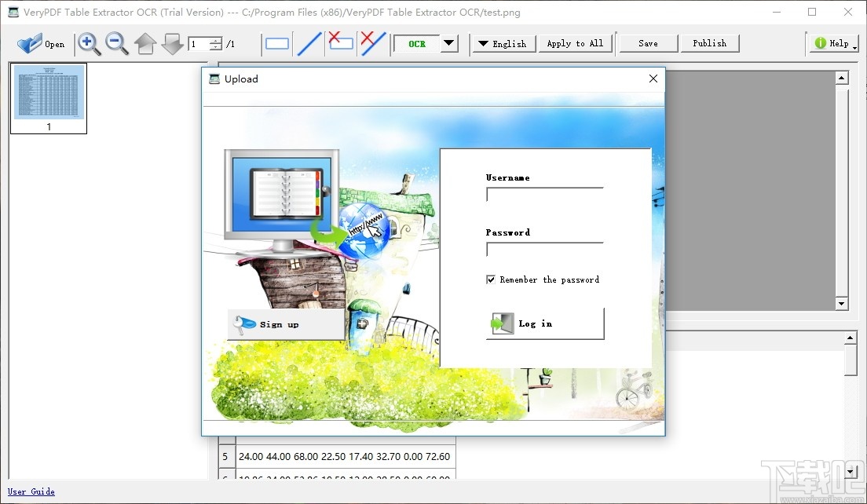The height and width of the screenshot is (504, 867).
Task: Open the English language dropdown
Action: (x=503, y=43)
